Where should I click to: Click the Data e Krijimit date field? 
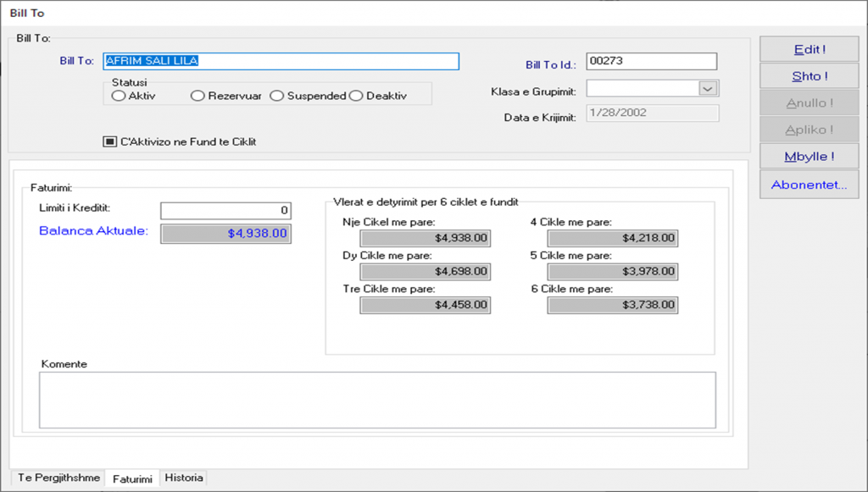tap(653, 113)
